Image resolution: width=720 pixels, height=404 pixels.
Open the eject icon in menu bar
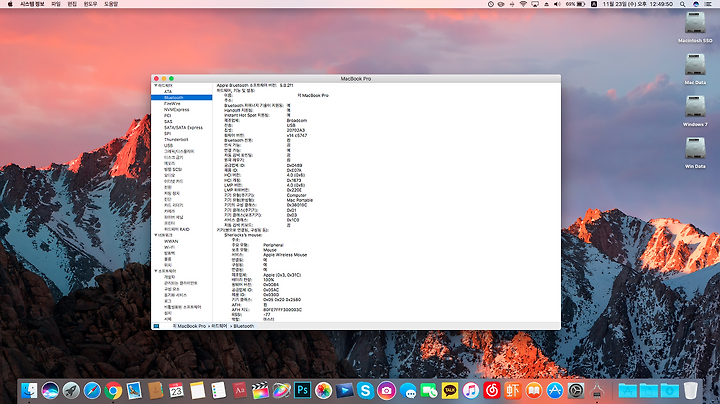tap(546, 4)
